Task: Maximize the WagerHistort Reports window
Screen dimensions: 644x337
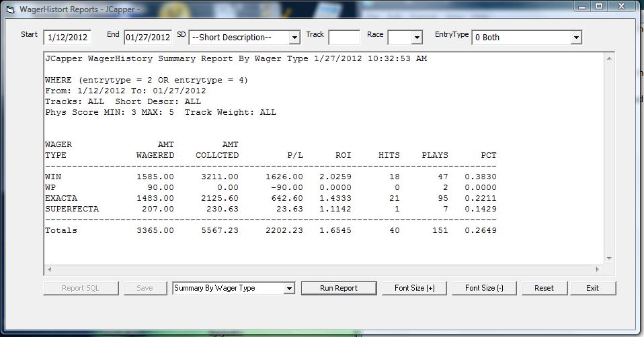Action: [599, 7]
